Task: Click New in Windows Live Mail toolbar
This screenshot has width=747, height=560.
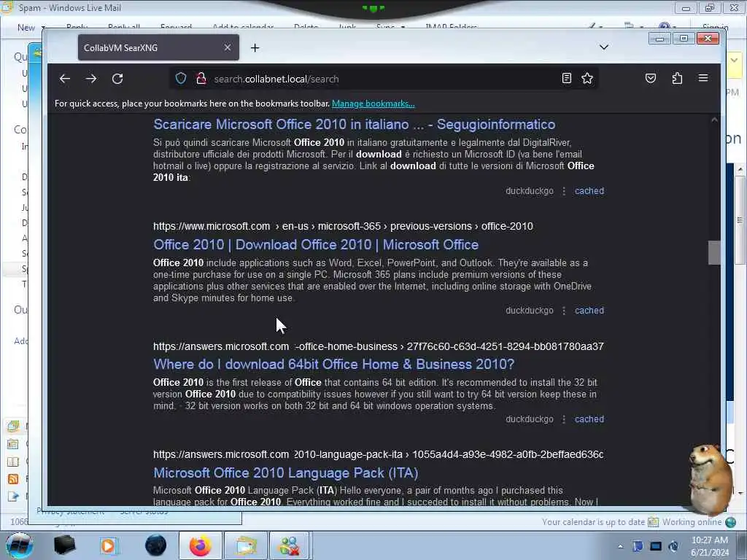Action: [x=26, y=28]
